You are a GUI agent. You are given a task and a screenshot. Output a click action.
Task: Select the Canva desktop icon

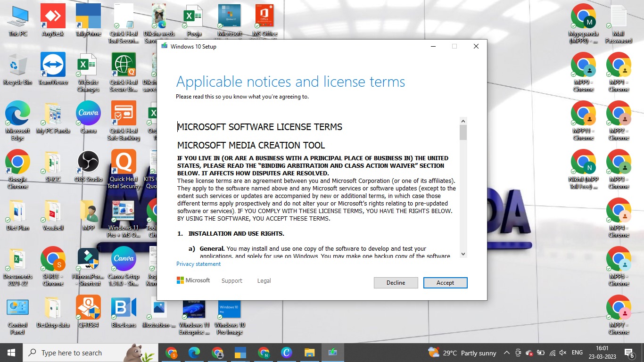tap(88, 118)
